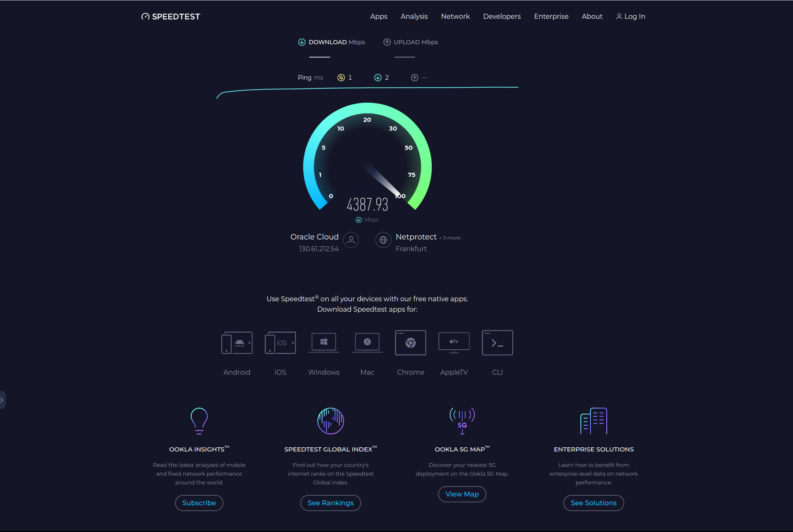The height and width of the screenshot is (532, 793).
Task: Open the Enterprise menu
Action: click(551, 17)
